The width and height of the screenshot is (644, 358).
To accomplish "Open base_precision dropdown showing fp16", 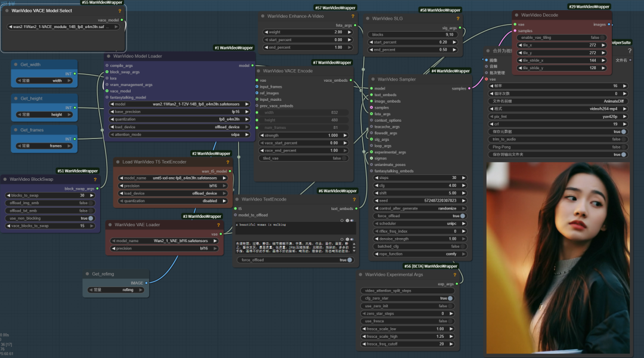I will tap(179, 112).
